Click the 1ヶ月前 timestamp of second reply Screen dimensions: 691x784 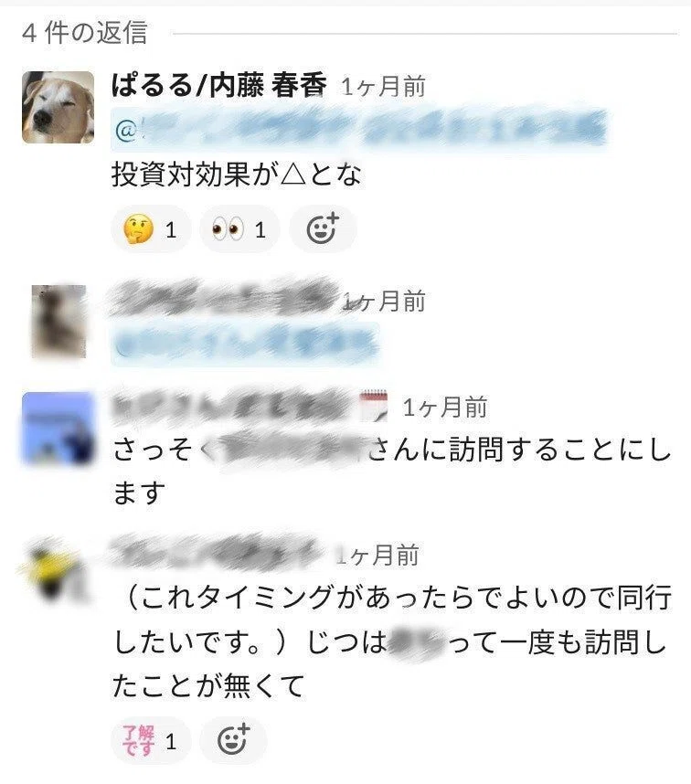click(x=384, y=302)
